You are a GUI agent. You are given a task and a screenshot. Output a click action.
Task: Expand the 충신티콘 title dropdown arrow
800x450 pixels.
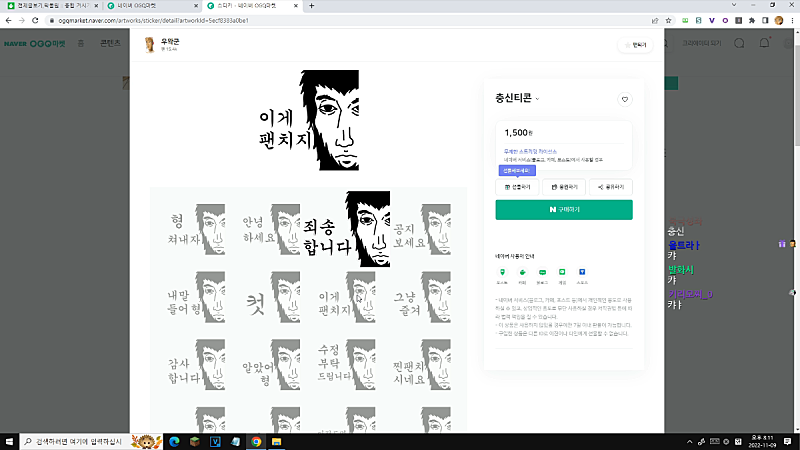(x=538, y=99)
